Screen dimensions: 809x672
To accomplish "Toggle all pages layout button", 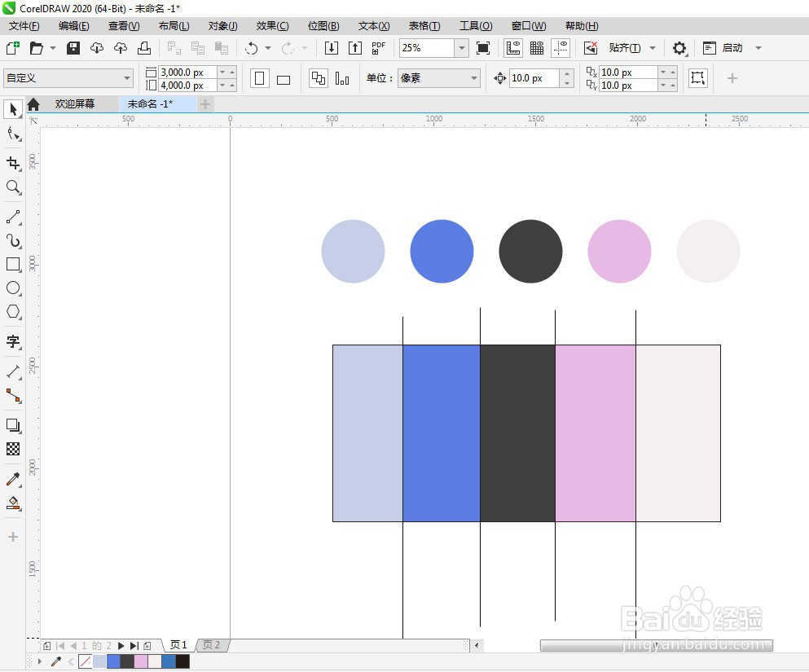I will [x=319, y=78].
